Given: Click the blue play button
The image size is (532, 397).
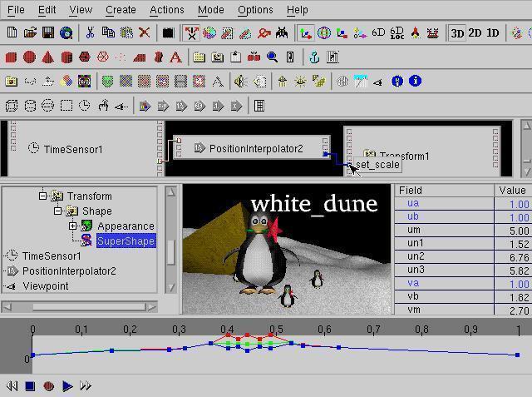Looking at the screenshot, I should [x=67, y=386].
